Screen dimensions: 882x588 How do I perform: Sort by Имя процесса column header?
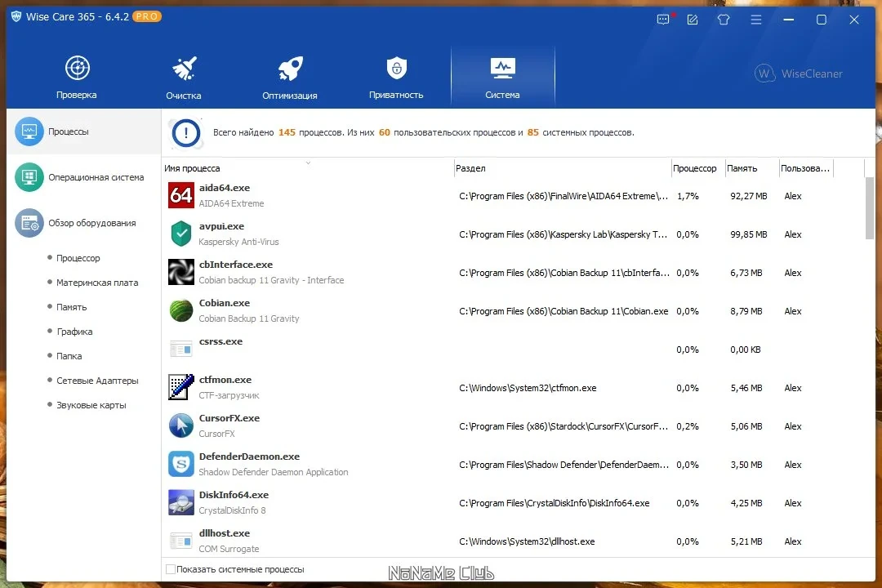point(308,168)
